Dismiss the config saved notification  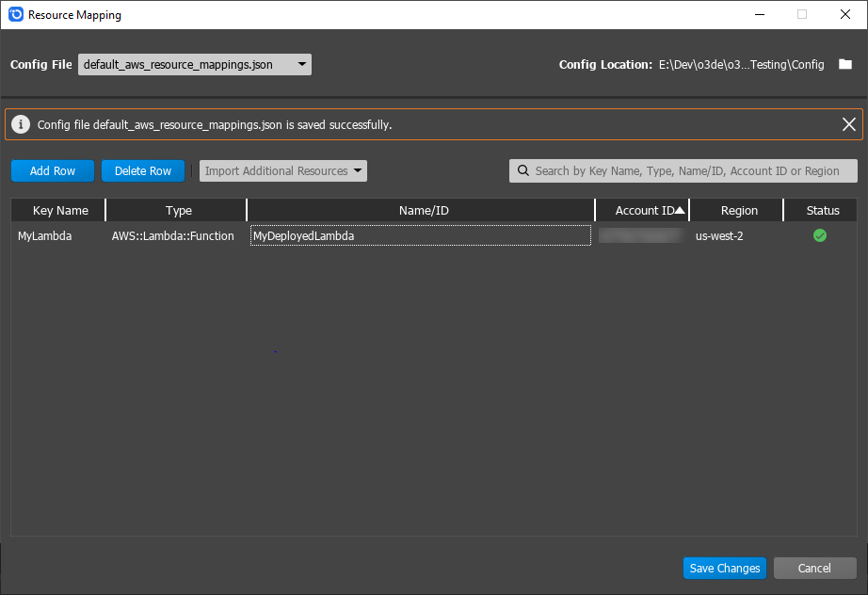click(x=848, y=123)
